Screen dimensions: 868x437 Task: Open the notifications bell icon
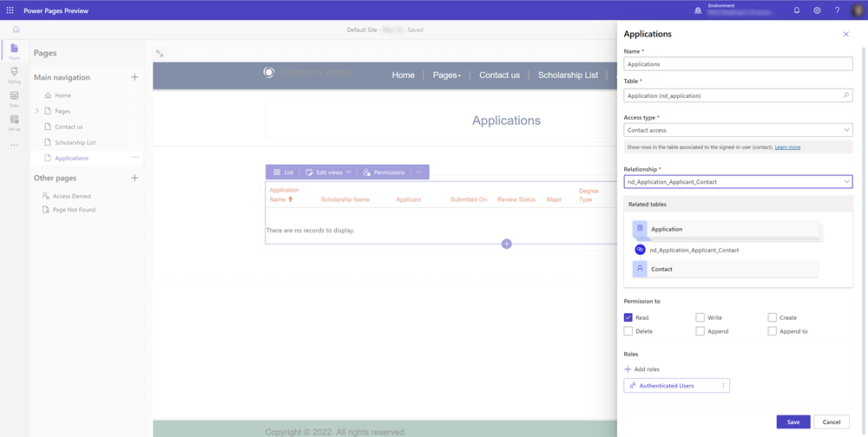click(797, 10)
